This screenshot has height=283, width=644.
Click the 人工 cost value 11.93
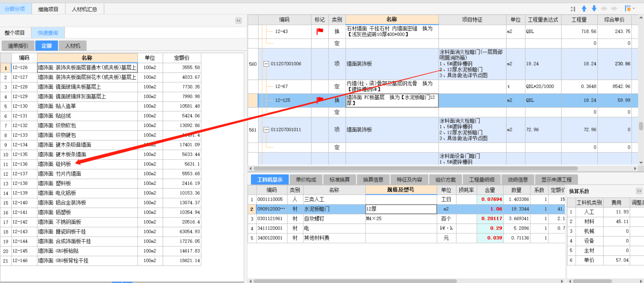[617, 212]
